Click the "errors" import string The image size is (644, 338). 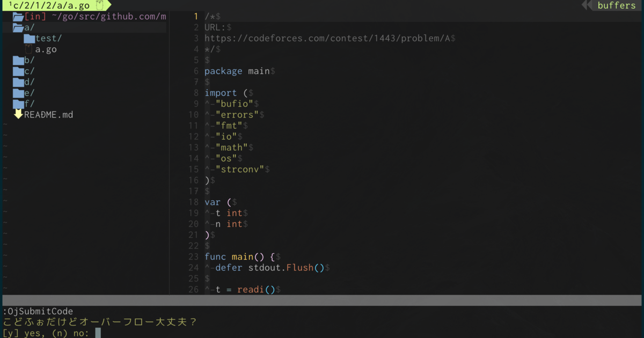coord(237,115)
